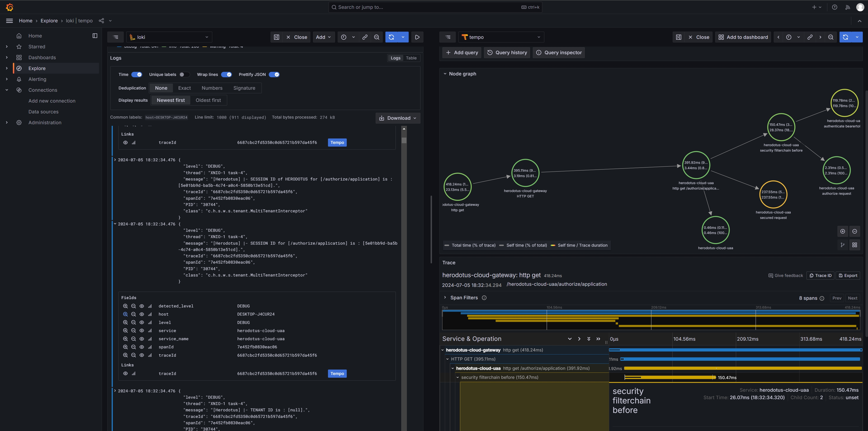Viewport: 868px width, 431px height.
Task: Toggle the Wrap lines switch
Action: (x=226, y=74)
